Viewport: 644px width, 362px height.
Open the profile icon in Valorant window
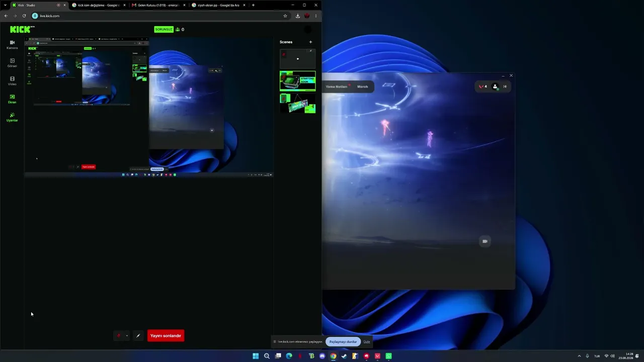coord(495,86)
